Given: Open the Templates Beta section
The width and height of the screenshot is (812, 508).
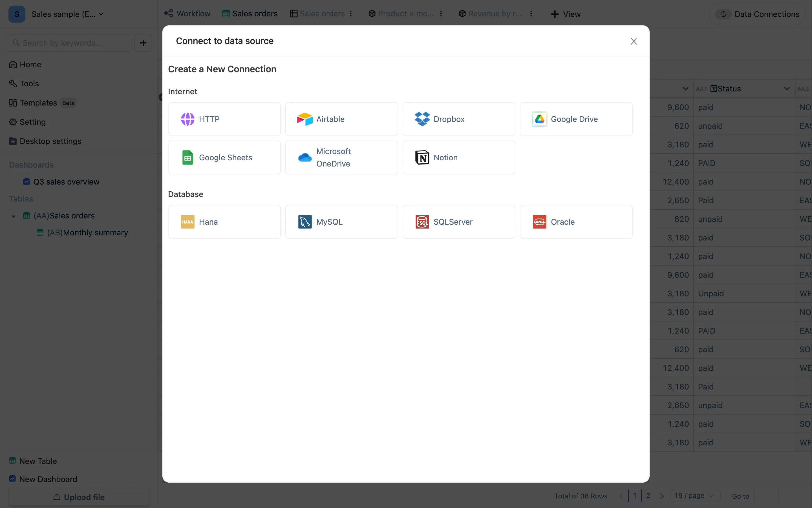Looking at the screenshot, I should point(43,103).
